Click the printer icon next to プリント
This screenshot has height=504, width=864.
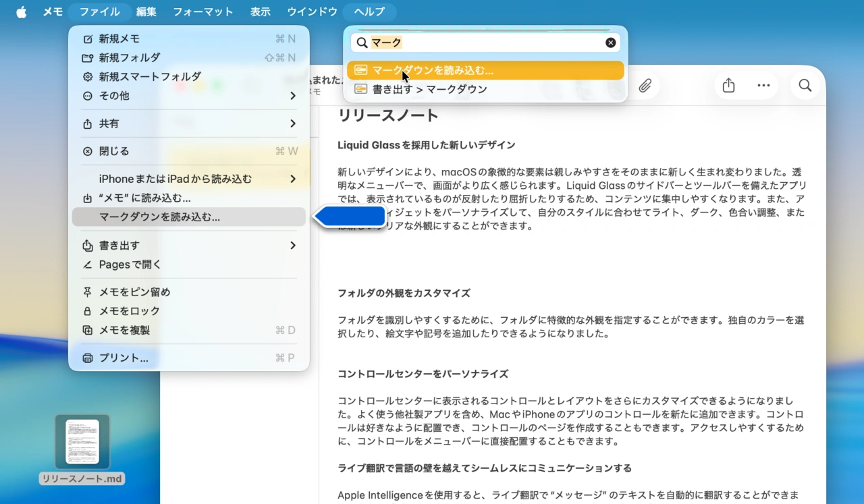pyautogui.click(x=86, y=358)
